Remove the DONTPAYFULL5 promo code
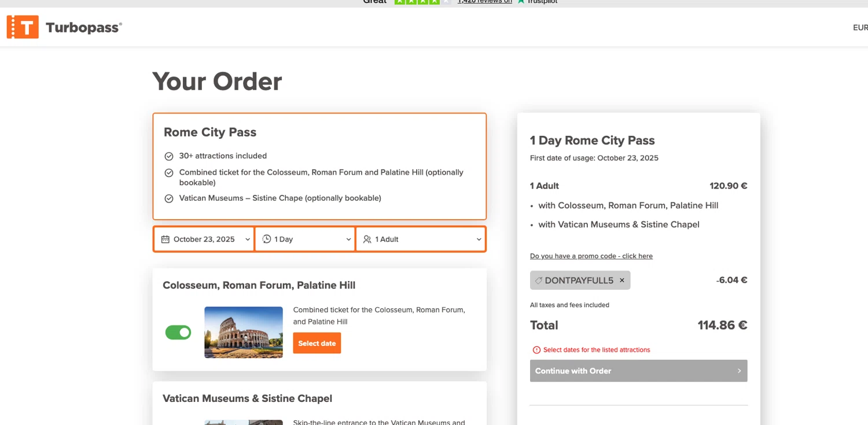Image resolution: width=868 pixels, height=425 pixels. (x=622, y=280)
